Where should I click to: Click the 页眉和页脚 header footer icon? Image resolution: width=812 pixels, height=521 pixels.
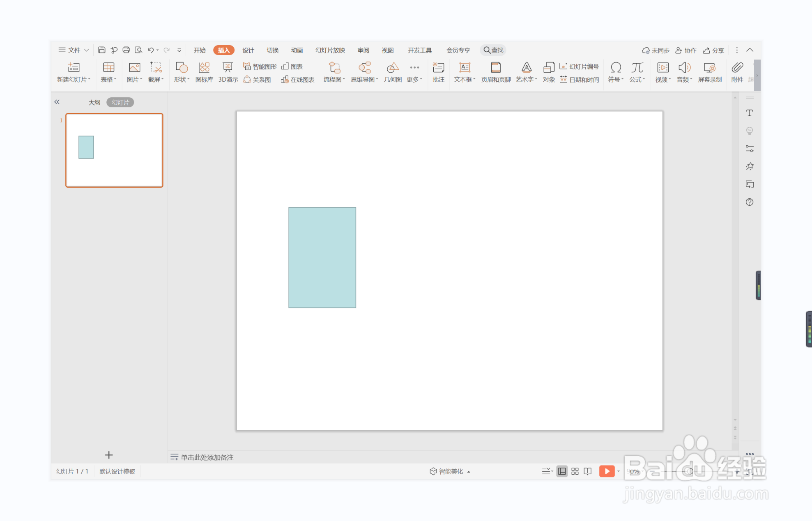point(496,72)
